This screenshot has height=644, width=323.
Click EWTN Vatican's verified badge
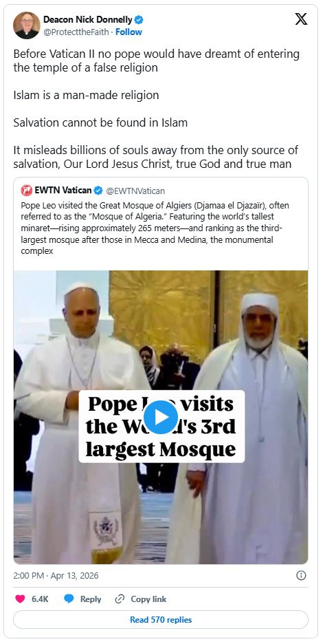click(98, 190)
